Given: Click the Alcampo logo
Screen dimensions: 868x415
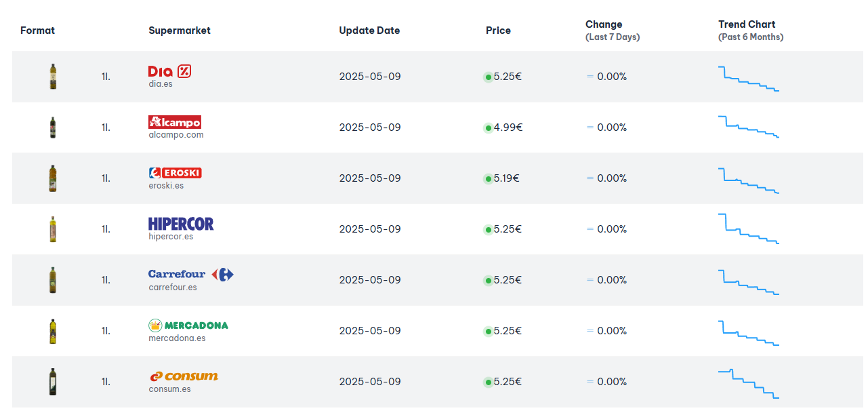Looking at the screenshot, I should 175,122.
